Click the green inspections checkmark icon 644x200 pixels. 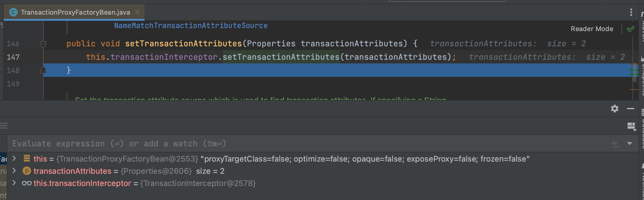(630, 29)
